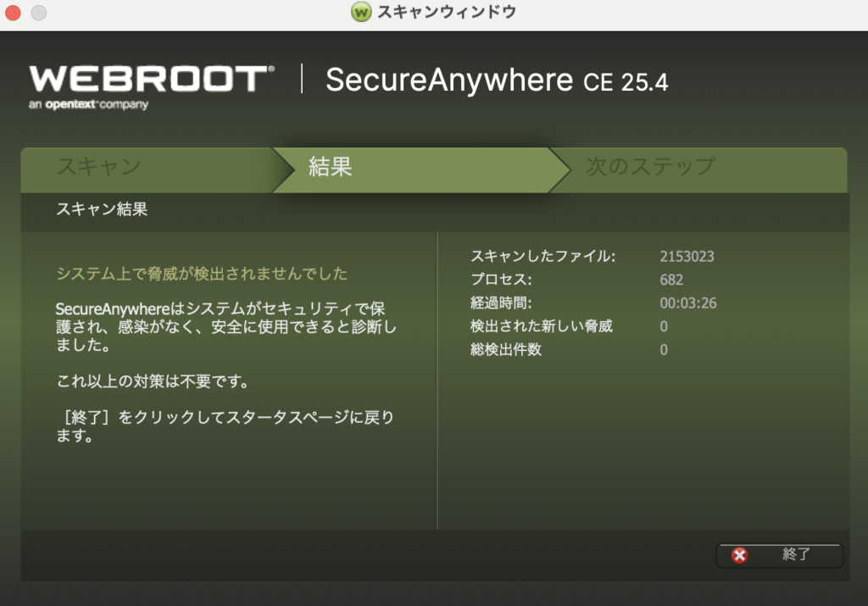
Task: Switch to the スキャン tab
Action: pyautogui.click(x=98, y=167)
